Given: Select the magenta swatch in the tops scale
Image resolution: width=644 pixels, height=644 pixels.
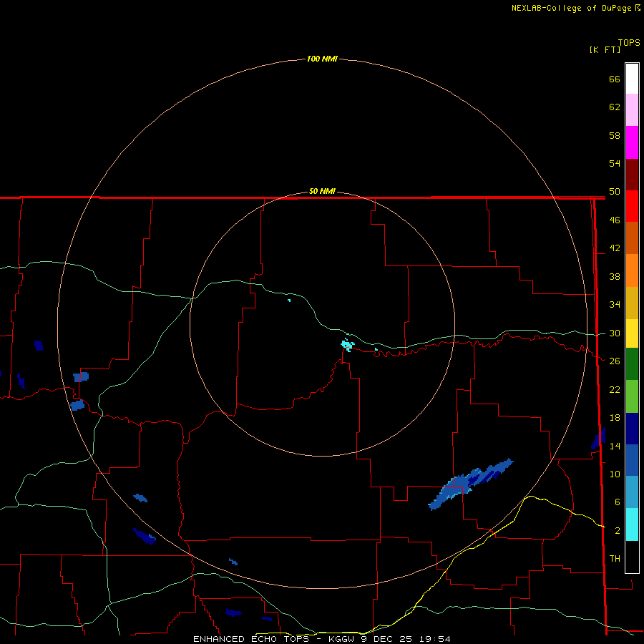Looking at the screenshot, I should (632, 142).
